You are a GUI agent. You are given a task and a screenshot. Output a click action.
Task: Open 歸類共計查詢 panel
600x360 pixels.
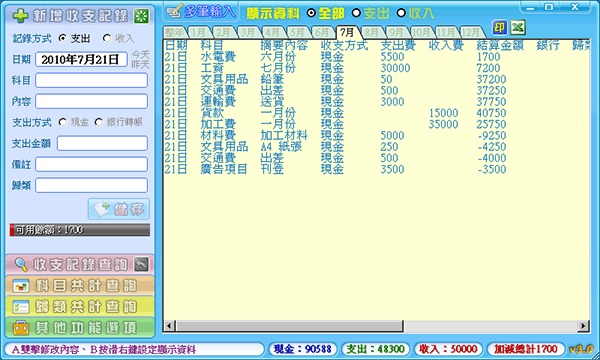(80, 306)
